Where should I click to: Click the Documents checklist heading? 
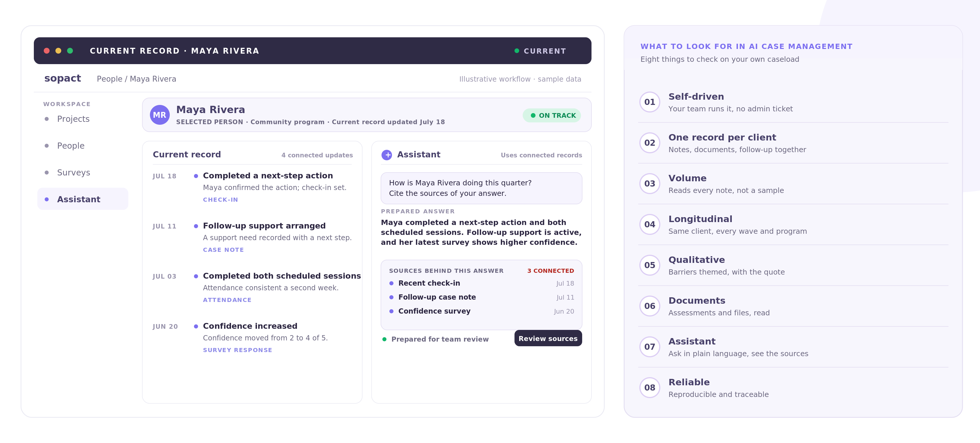(696, 300)
